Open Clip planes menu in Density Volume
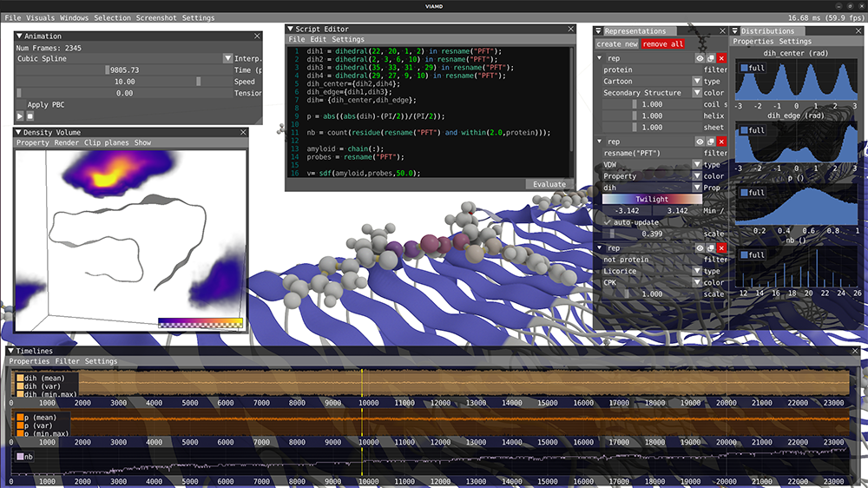Image resolution: width=868 pixels, height=488 pixels. coord(107,142)
